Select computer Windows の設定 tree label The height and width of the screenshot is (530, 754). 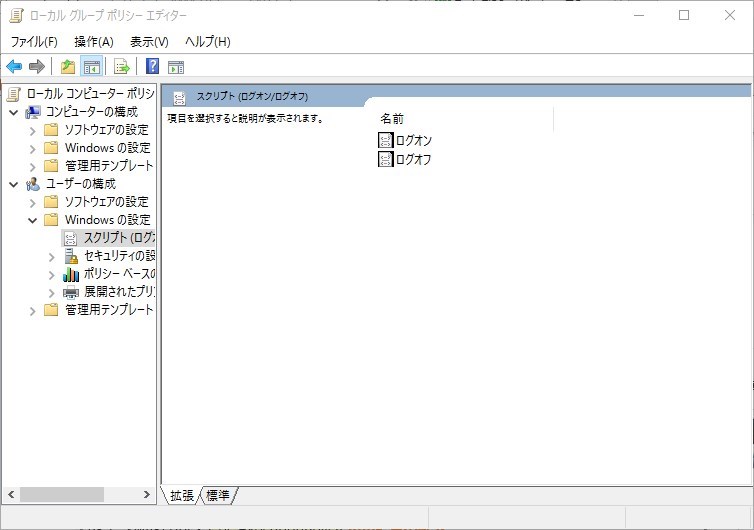click(x=108, y=148)
